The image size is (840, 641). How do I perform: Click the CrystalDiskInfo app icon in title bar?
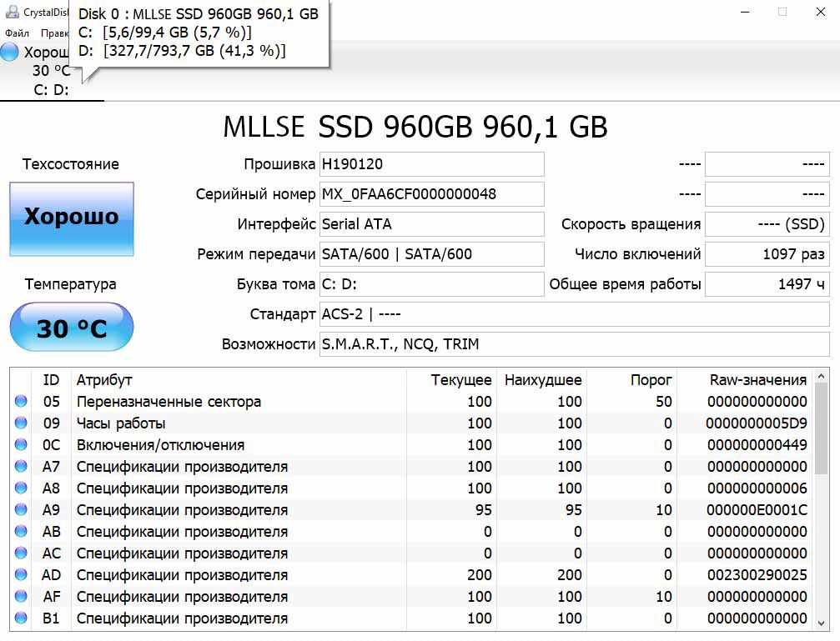pos(13,13)
